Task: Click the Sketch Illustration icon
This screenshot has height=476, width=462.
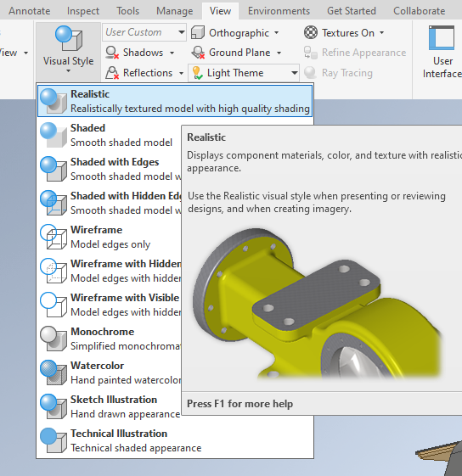Action: pyautogui.click(x=54, y=406)
